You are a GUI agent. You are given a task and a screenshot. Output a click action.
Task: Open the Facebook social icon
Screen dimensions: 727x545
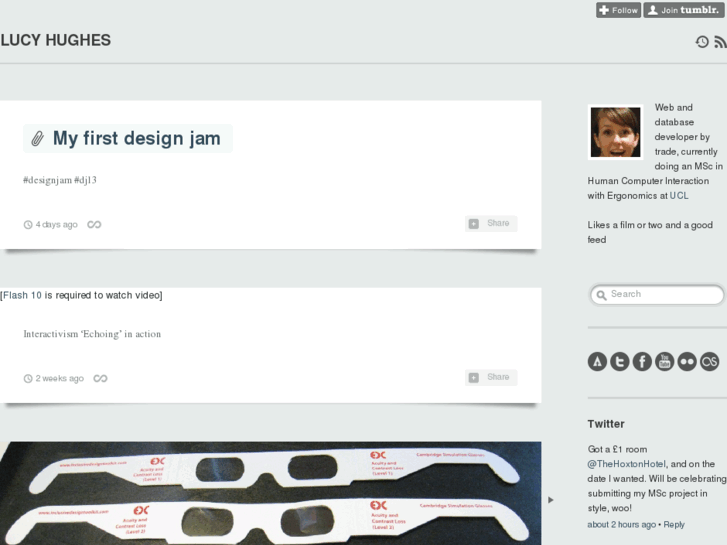click(x=642, y=361)
